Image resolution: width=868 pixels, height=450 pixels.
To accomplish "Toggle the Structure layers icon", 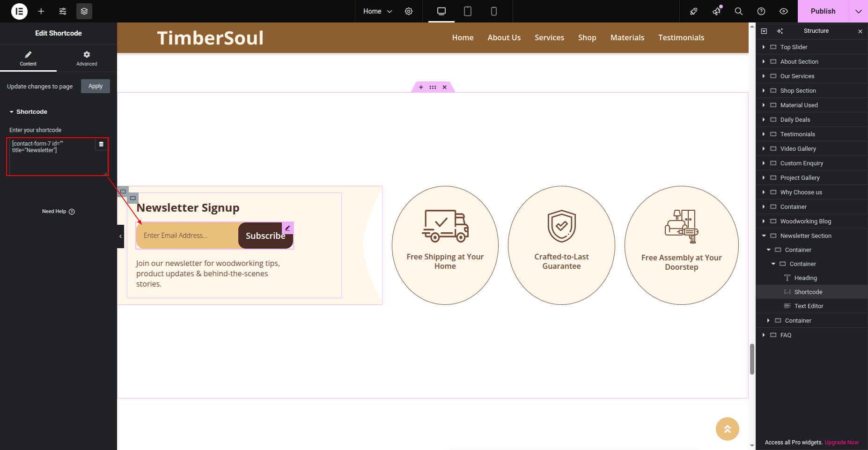I will 84,11.
